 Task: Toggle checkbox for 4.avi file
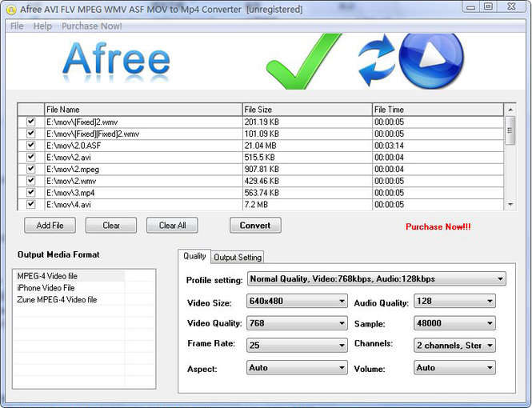(x=31, y=204)
